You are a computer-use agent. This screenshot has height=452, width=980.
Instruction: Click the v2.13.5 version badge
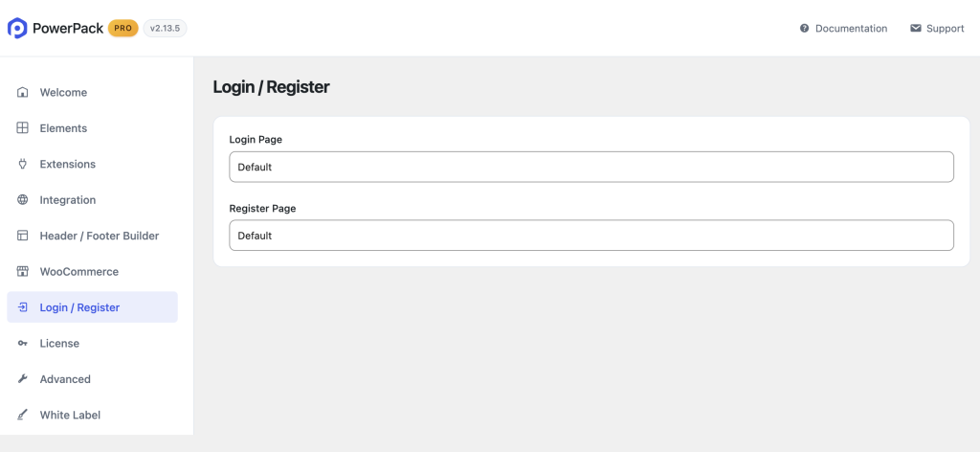click(x=165, y=28)
